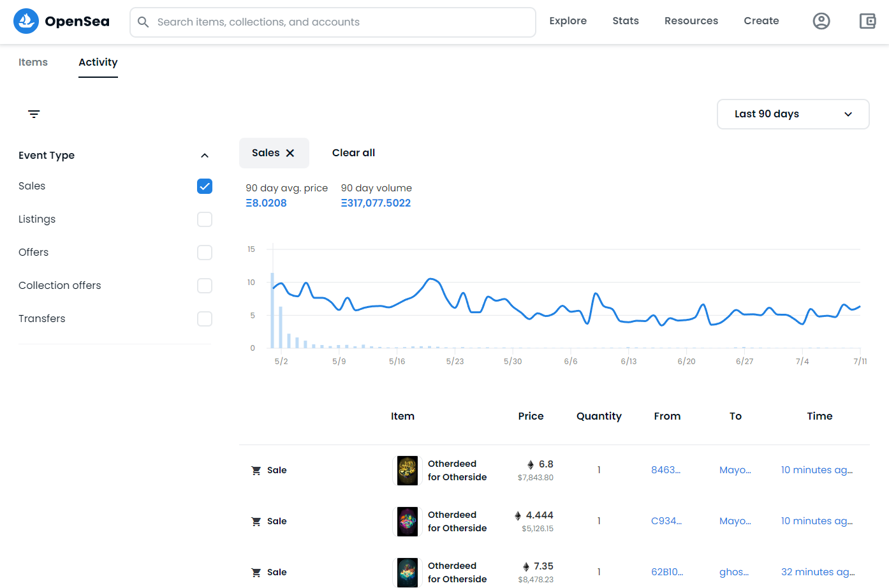Toggle the filter panel icon
Screen dimensions: 889x588
click(x=34, y=114)
